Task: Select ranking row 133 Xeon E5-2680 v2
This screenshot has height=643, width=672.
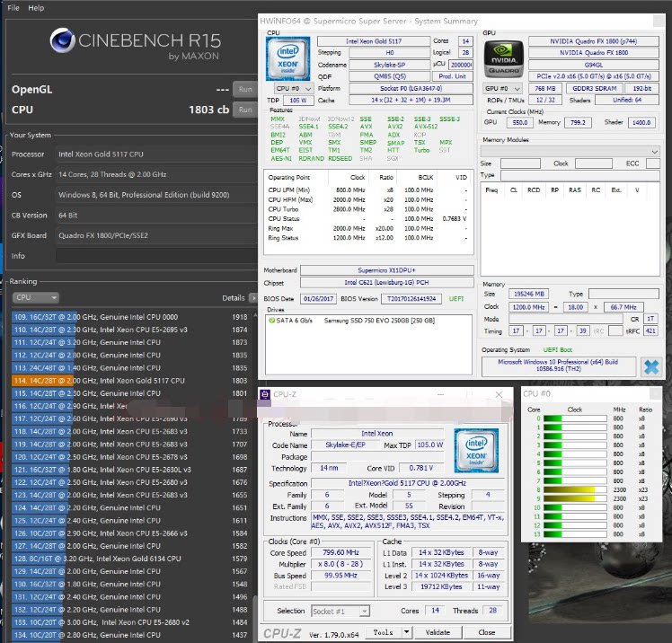Action: [129, 622]
